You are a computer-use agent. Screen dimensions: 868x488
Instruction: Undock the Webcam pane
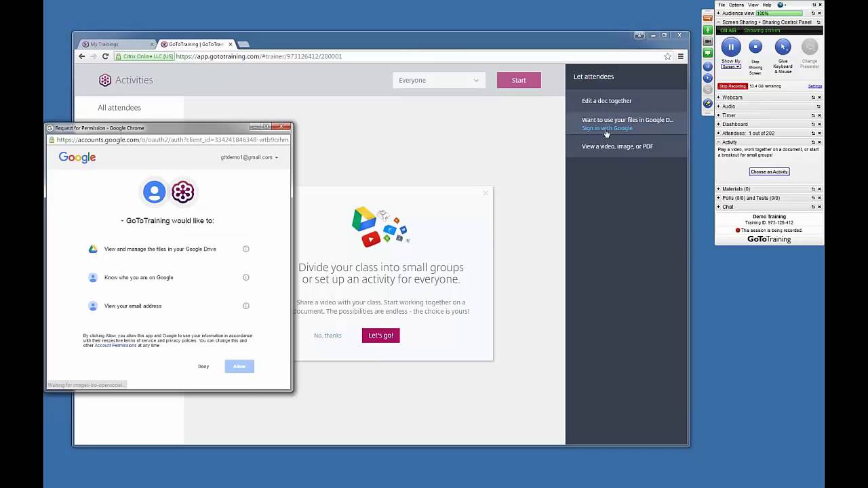click(813, 98)
